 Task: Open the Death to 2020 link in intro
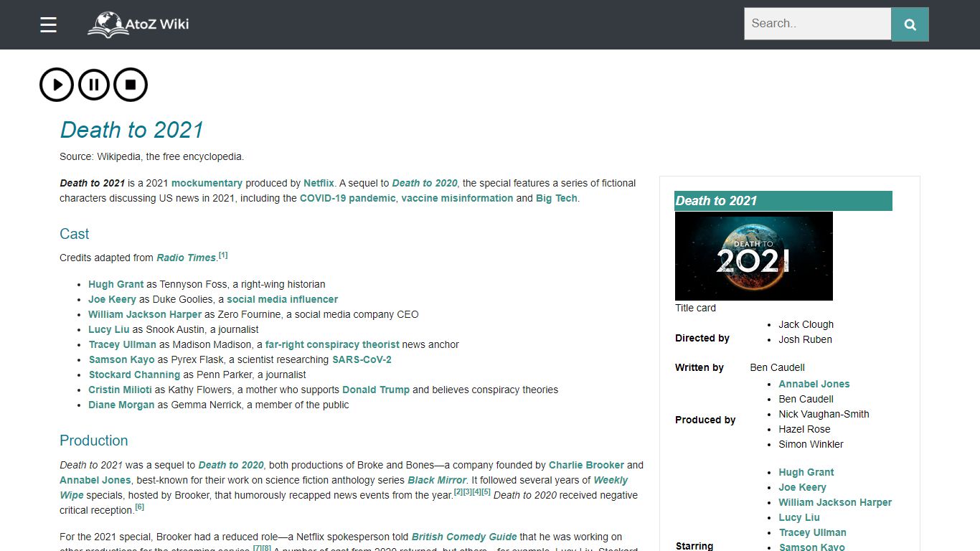(x=424, y=183)
